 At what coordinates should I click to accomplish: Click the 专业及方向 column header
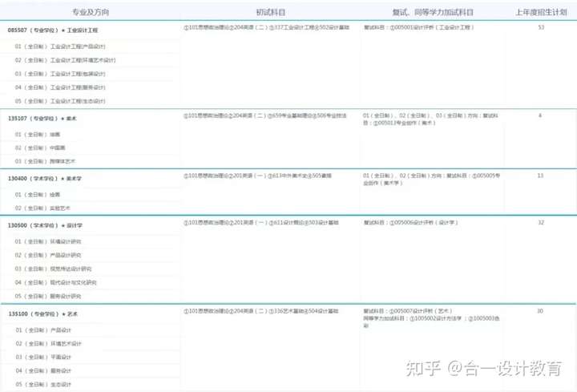click(x=91, y=12)
